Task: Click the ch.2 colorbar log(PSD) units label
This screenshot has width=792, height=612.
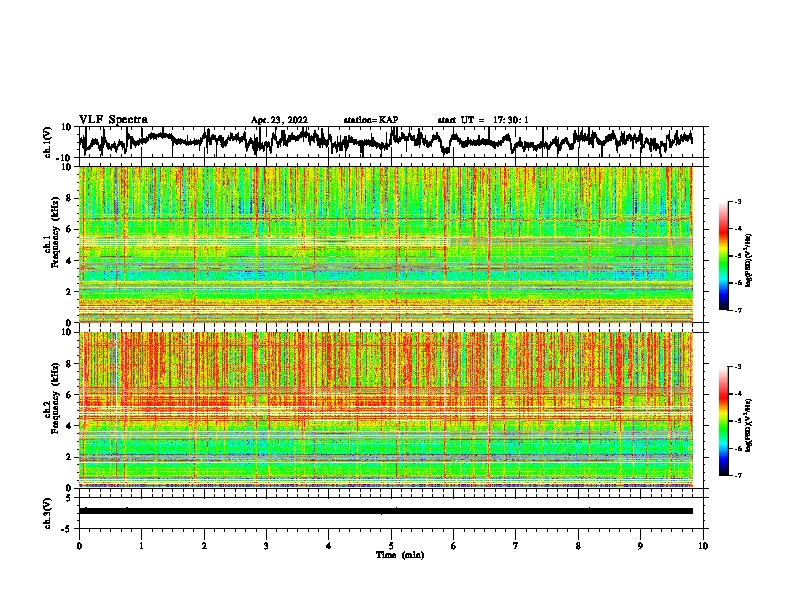Action: pos(749,425)
